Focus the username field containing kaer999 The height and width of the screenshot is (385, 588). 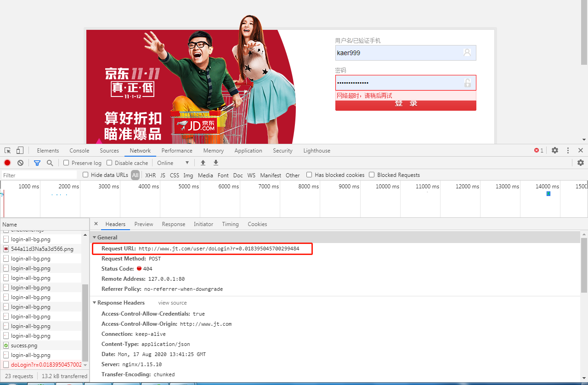pyautogui.click(x=406, y=53)
